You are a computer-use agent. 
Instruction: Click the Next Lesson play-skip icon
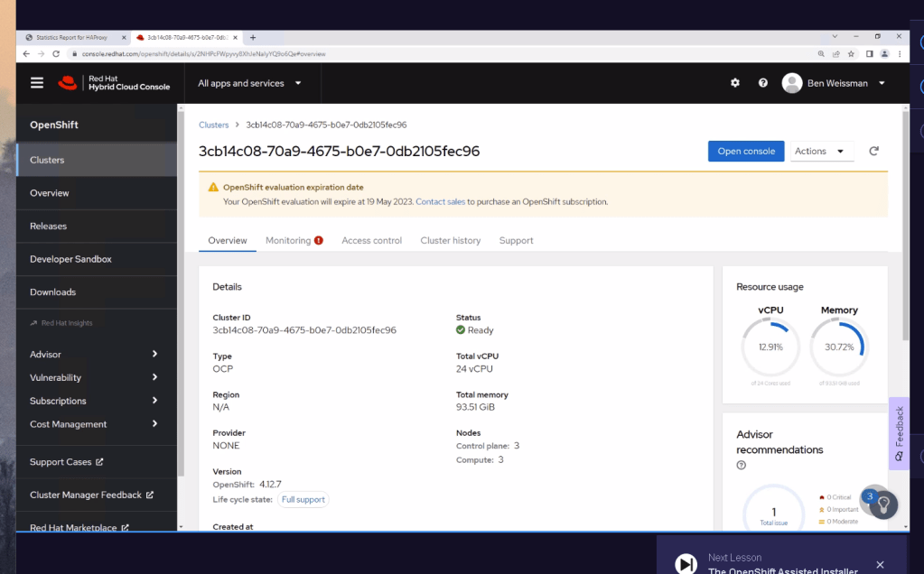click(686, 564)
